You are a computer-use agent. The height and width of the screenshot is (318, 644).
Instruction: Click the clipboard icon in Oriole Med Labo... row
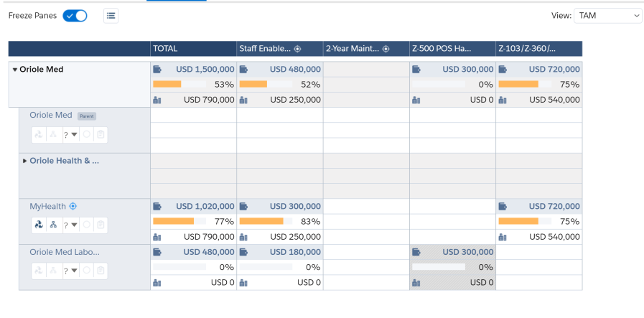(x=101, y=271)
